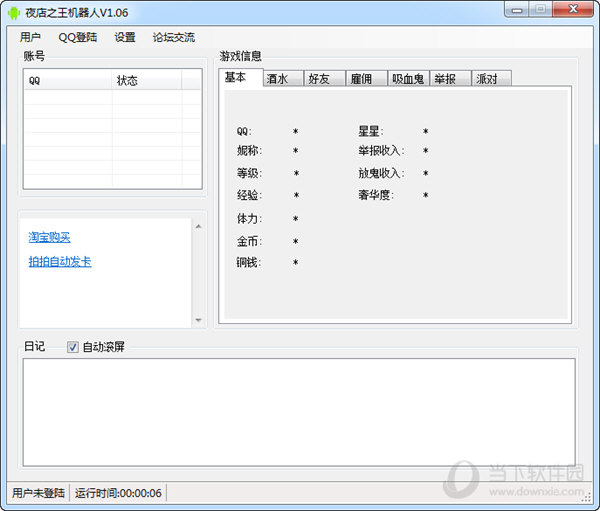Click the 用户未登陆 status bar entry
600x511 pixels.
pos(38,493)
